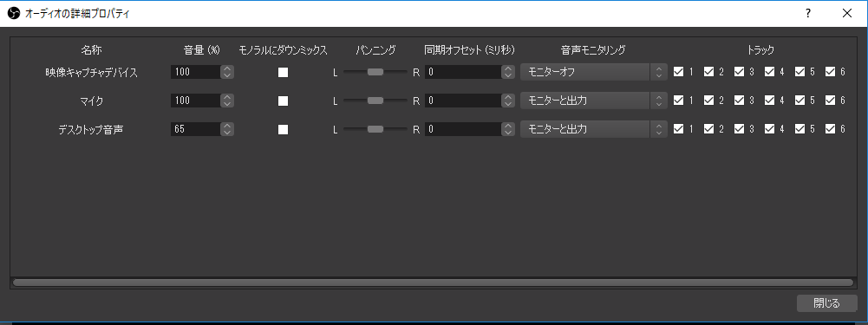This screenshot has height=325, width=868.
Task: Enable mono downmix for 映像キャプチャデバイス
Action: click(283, 72)
